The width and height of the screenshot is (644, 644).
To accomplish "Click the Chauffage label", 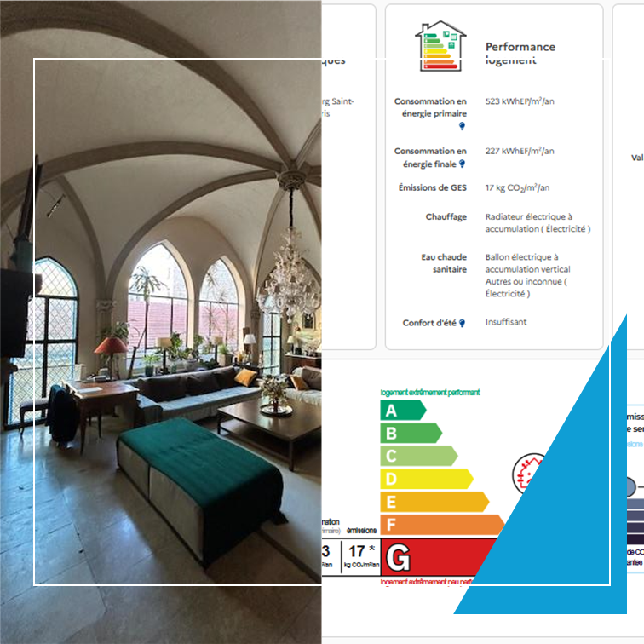I will click(446, 216).
